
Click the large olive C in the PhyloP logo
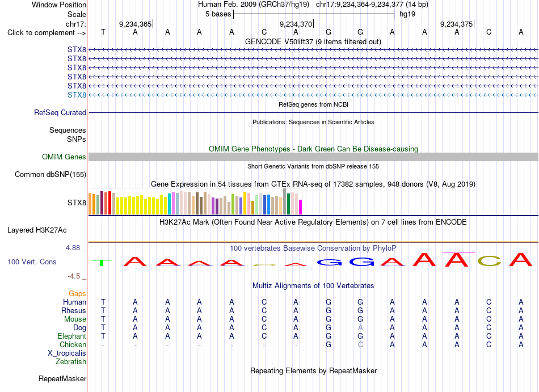pos(489,261)
